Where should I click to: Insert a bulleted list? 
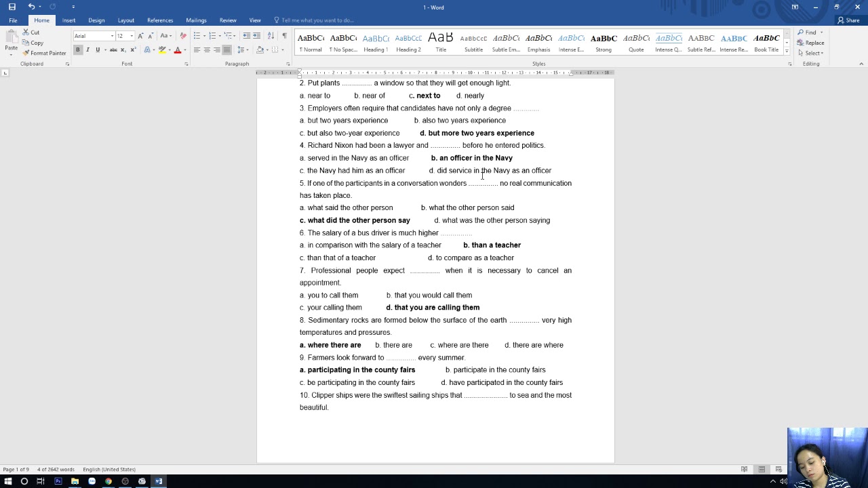click(197, 36)
